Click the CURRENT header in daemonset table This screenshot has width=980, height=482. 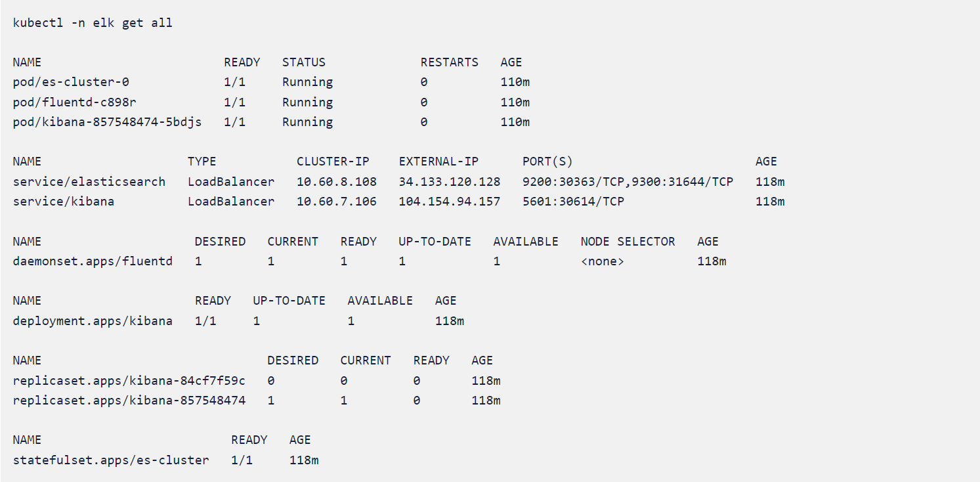click(x=293, y=242)
